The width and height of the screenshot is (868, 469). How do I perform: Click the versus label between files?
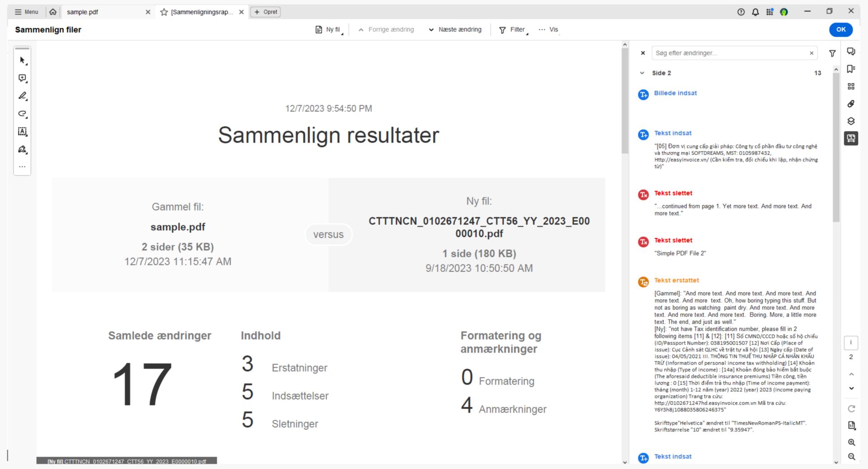329,235
